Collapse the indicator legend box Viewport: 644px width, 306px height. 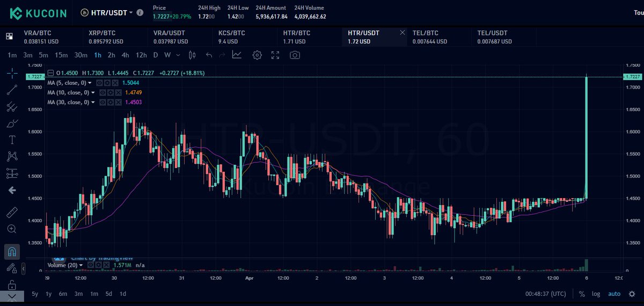[50, 73]
